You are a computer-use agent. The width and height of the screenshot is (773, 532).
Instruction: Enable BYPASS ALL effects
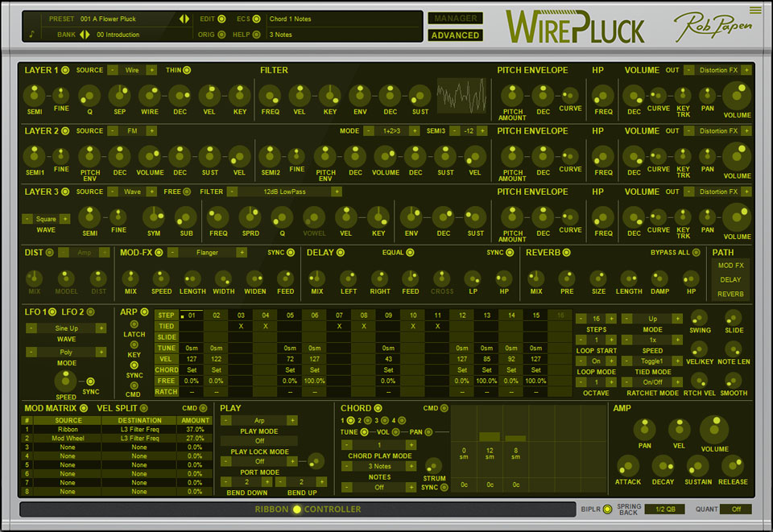click(696, 252)
